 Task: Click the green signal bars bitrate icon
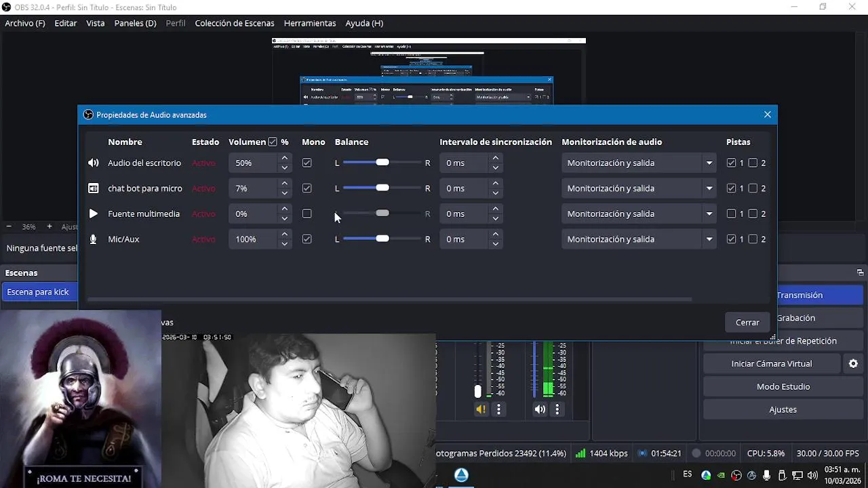coord(580,453)
